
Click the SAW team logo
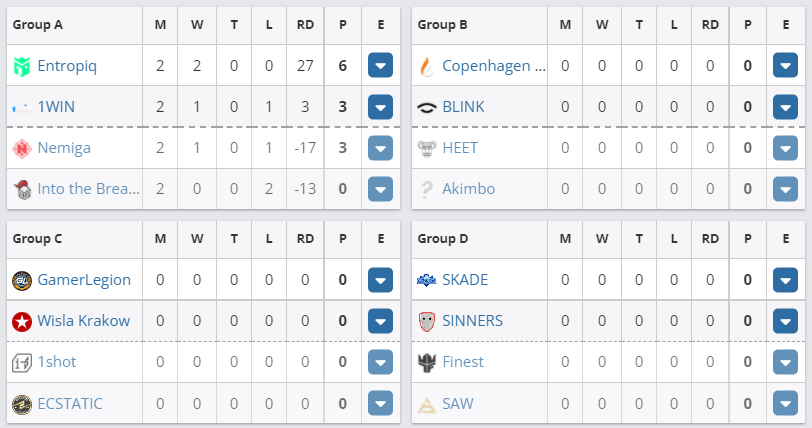[427, 403]
